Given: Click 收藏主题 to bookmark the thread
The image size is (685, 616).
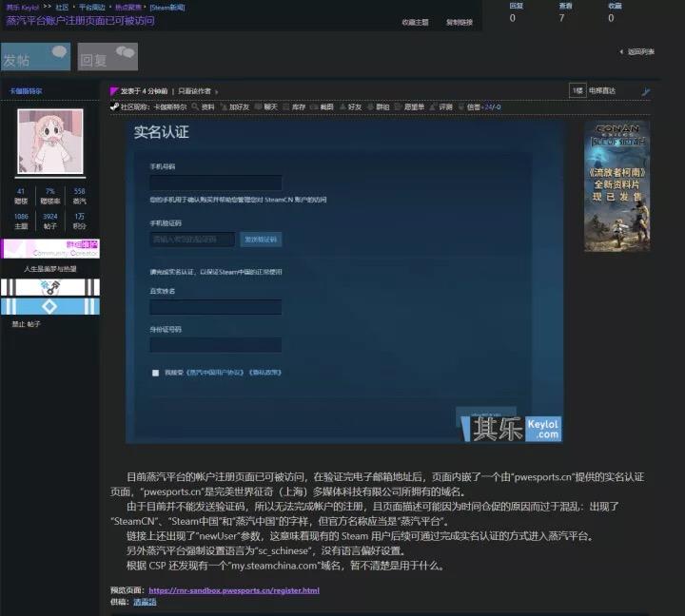Looking at the screenshot, I should point(415,22).
